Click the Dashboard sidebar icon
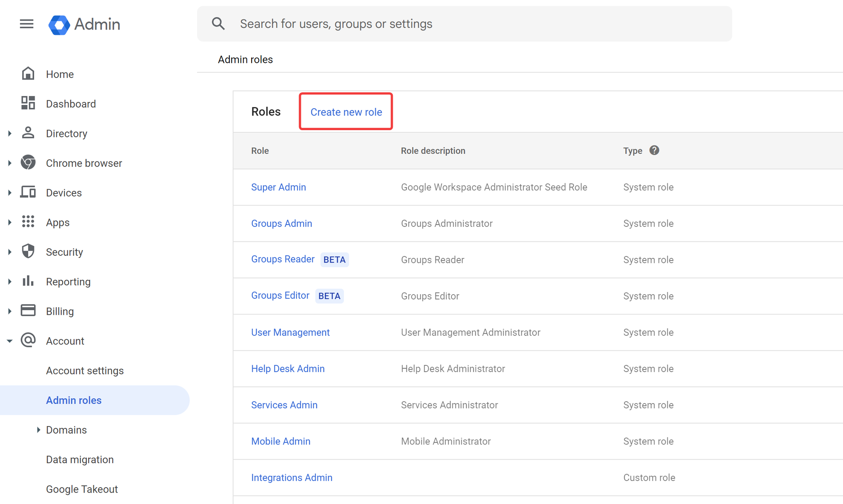The height and width of the screenshot is (504, 843). (28, 103)
